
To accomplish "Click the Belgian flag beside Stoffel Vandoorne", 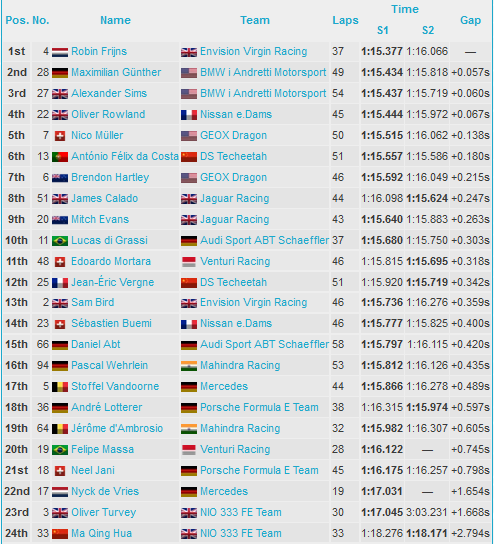I will (60, 387).
